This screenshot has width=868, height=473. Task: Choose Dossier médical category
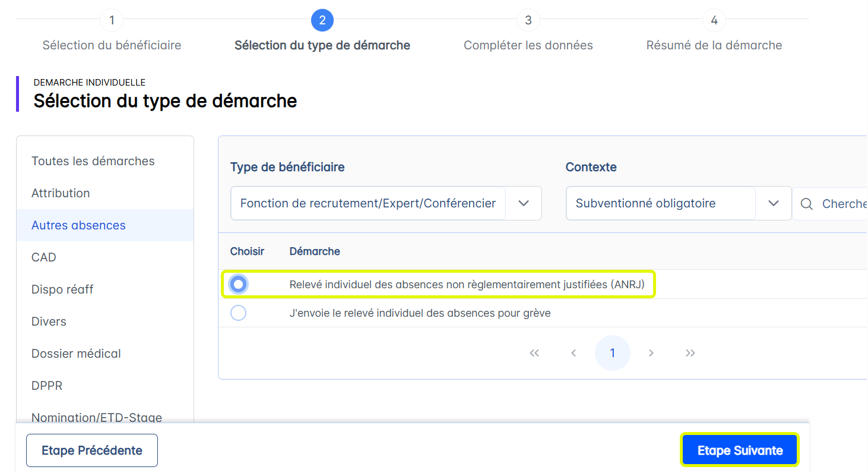pos(76,354)
